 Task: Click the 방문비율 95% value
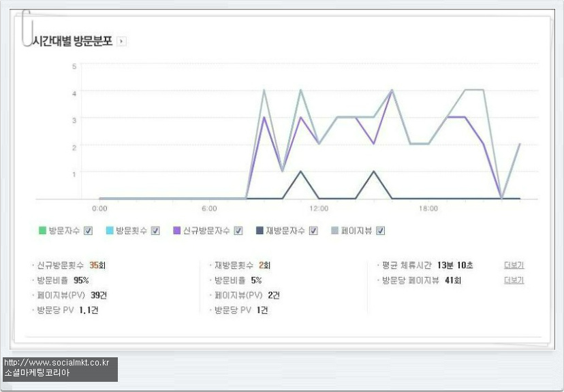coord(81,280)
